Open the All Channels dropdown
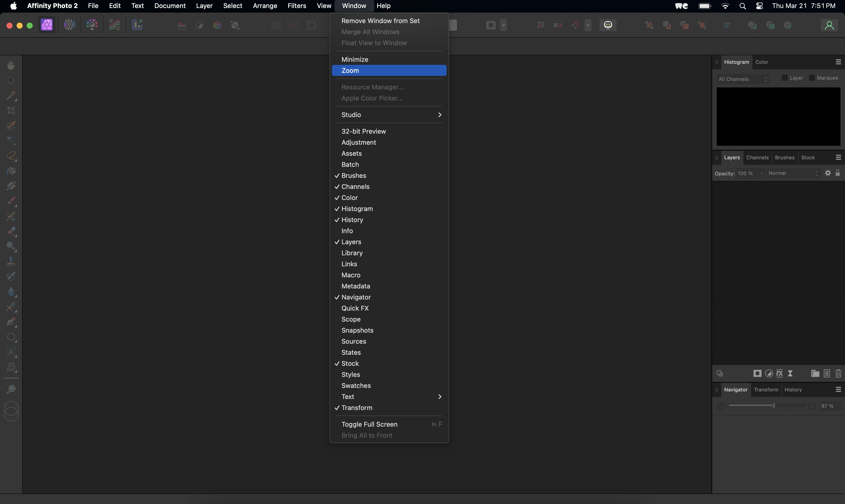This screenshot has height=504, width=845. click(x=743, y=79)
